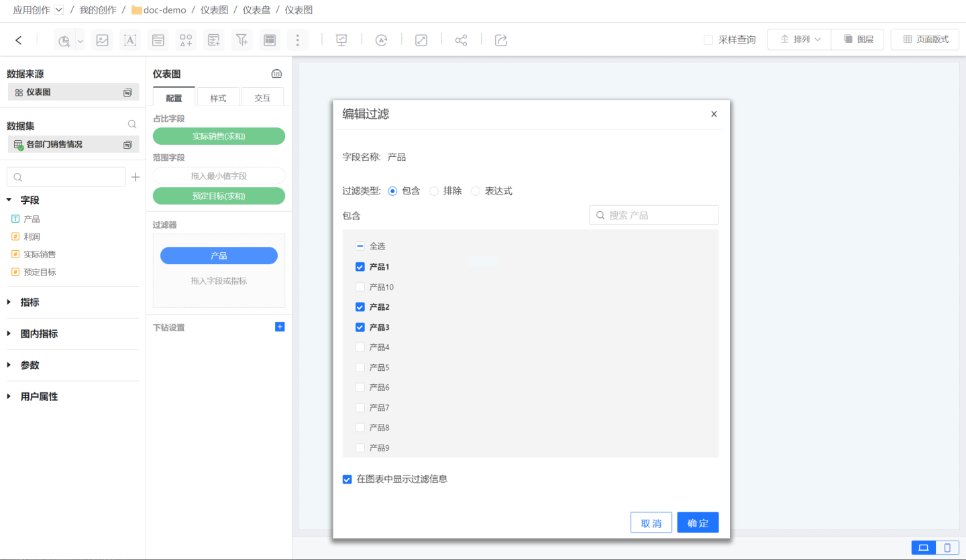Click the 确定 button
Screen dimensions: 966x560
(x=698, y=523)
